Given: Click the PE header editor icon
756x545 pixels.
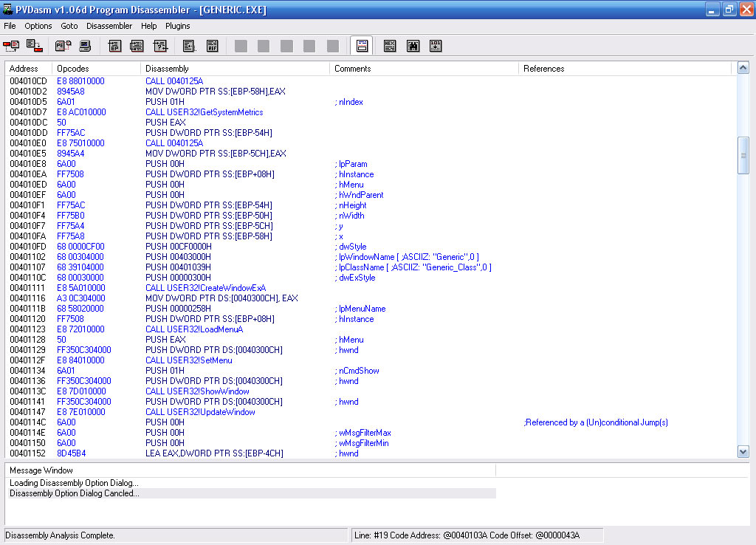Looking at the screenshot, I should point(63,46).
